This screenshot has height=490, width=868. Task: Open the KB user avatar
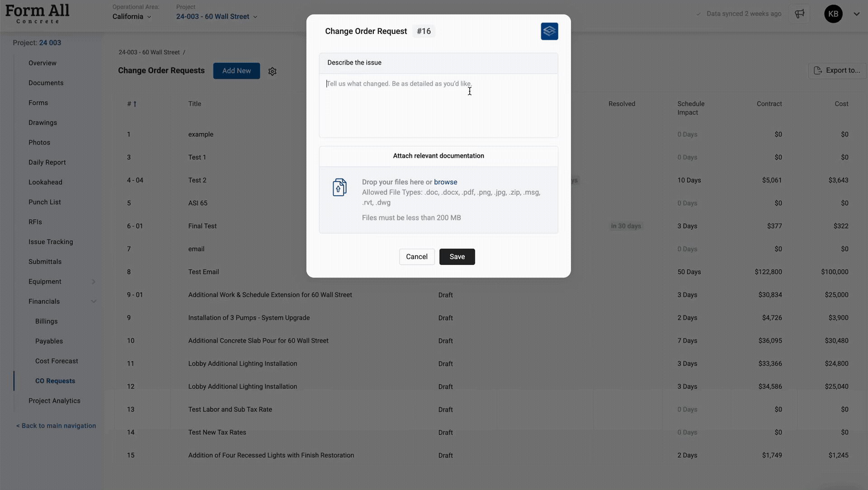click(833, 14)
